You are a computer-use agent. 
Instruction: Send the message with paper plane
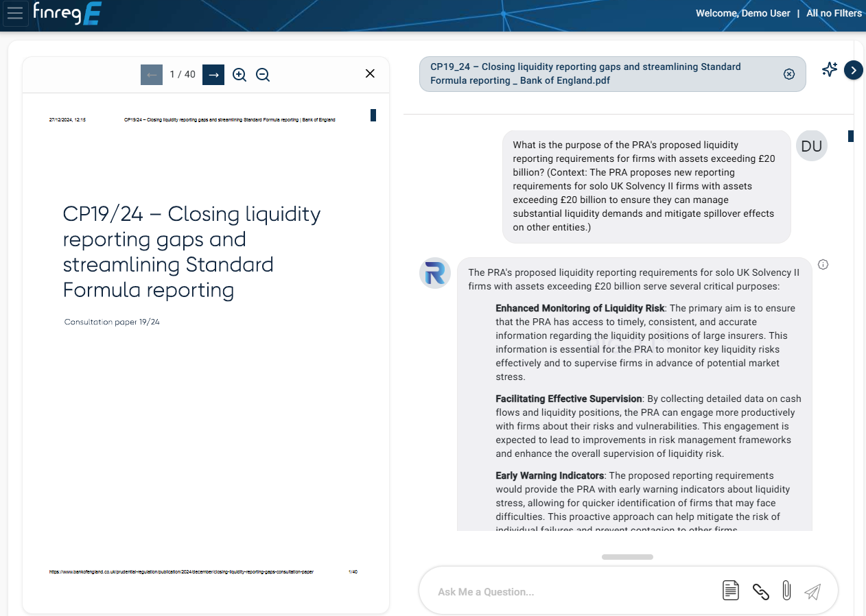pos(812,591)
